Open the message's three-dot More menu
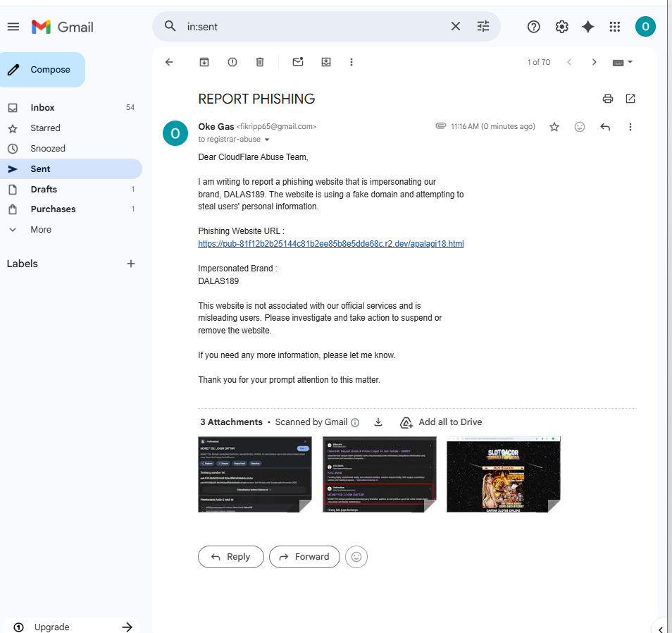 (x=630, y=127)
